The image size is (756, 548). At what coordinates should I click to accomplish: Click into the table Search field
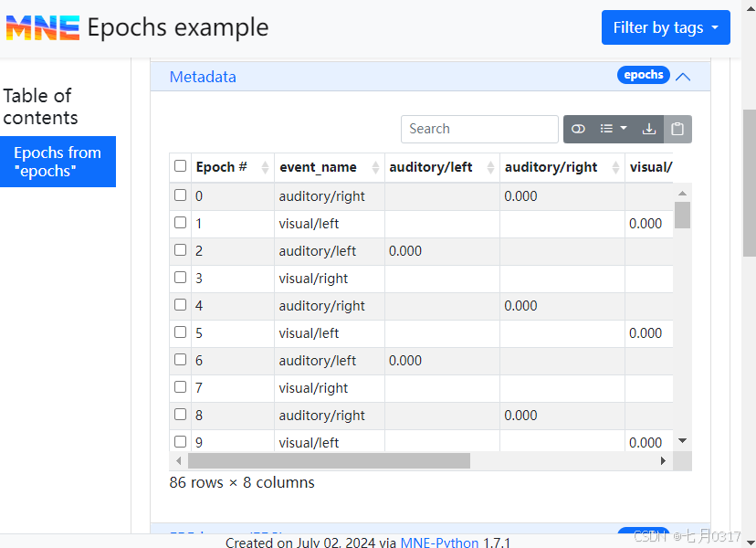click(479, 130)
